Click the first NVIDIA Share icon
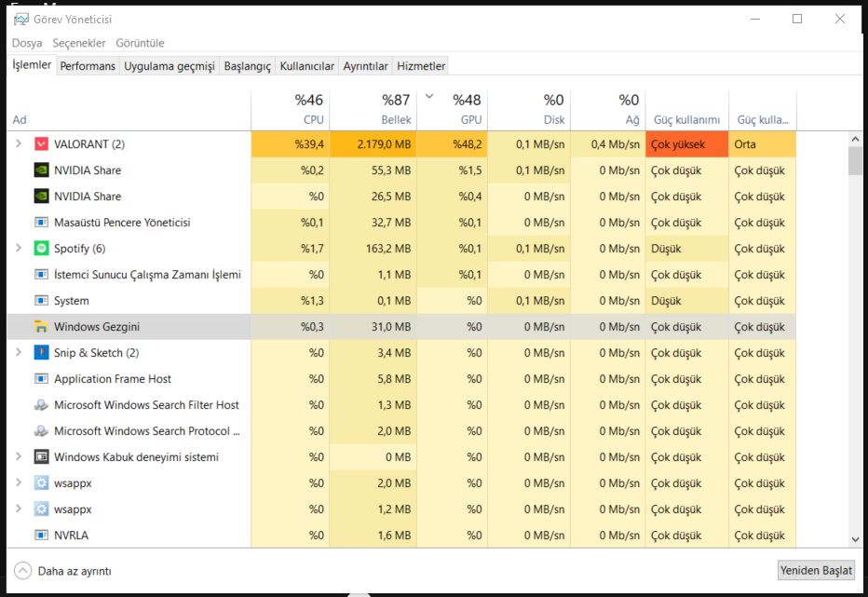Screen dimensions: 868x597 41,170
